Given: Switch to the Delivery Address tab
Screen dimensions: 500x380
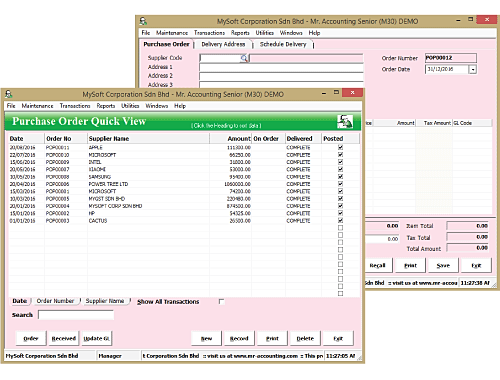Looking at the screenshot, I should tap(223, 44).
